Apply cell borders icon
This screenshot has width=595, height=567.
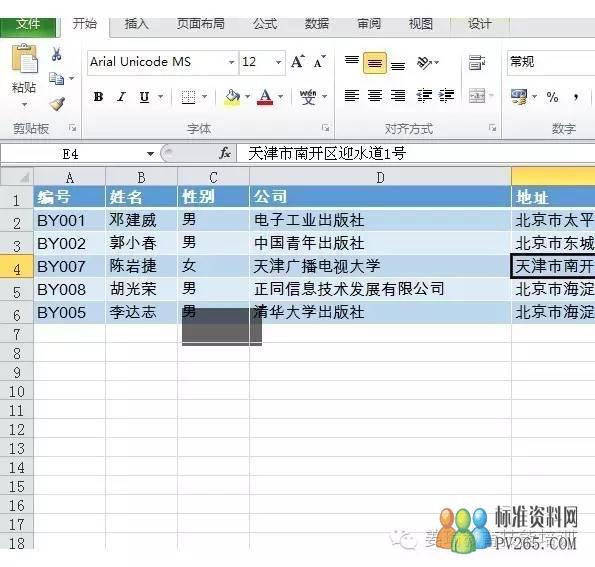click(188, 97)
